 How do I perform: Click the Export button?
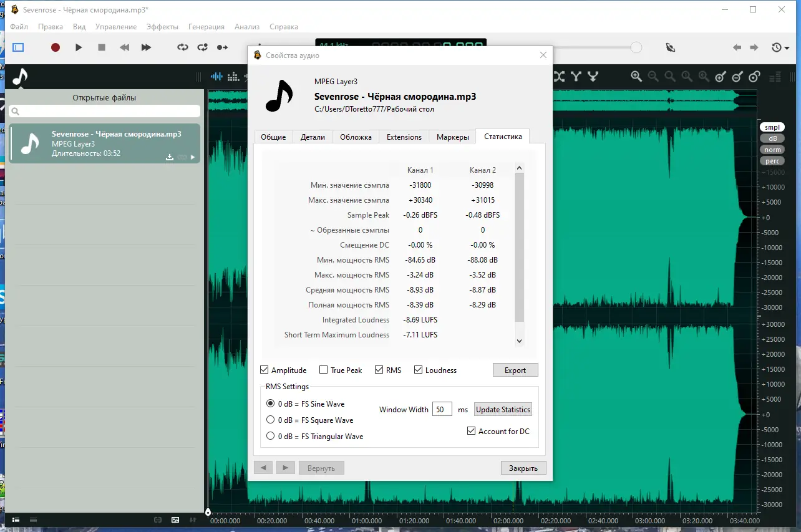(515, 370)
